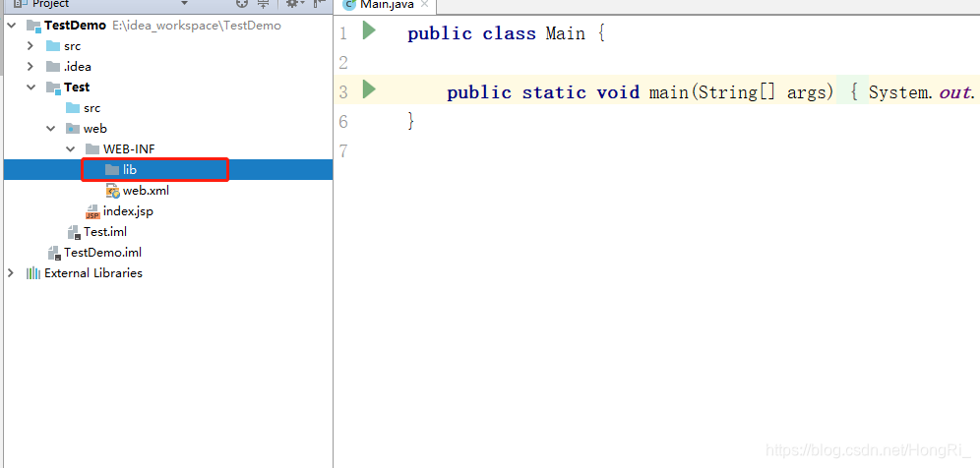Screen dimensions: 980x468
Task: Collapse the TestDemo root node
Action: [11, 26]
